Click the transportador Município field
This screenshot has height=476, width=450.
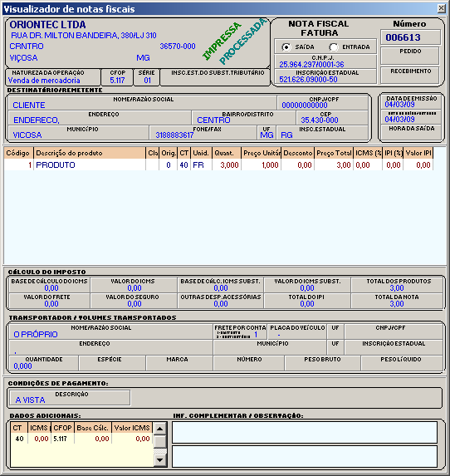click(270, 347)
